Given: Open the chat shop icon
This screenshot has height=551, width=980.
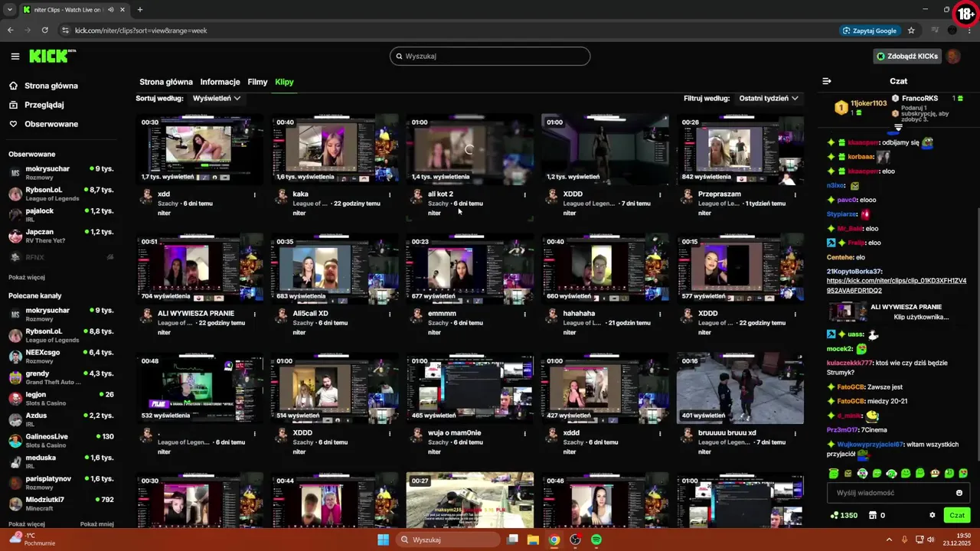Looking at the screenshot, I should 872,515.
